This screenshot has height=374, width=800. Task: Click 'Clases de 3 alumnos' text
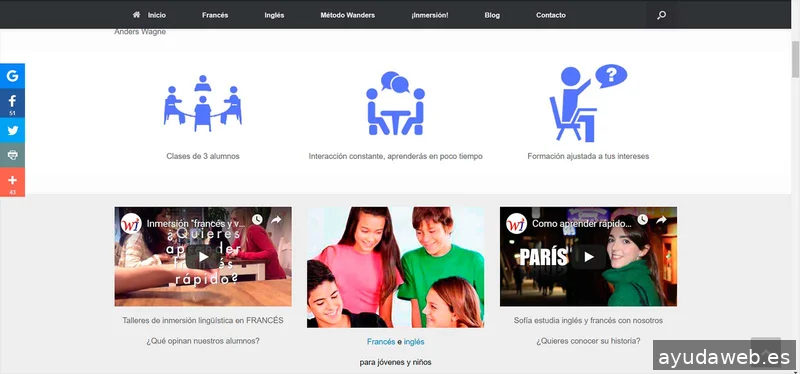(203, 156)
